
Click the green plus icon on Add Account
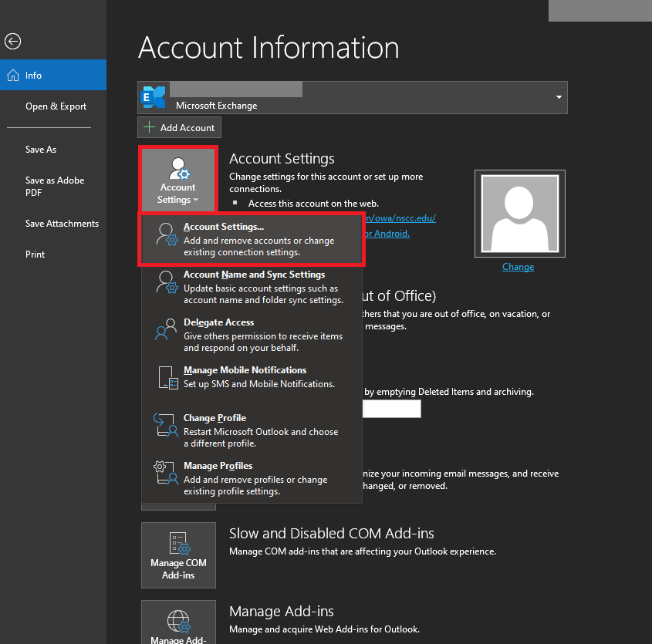pos(149,127)
